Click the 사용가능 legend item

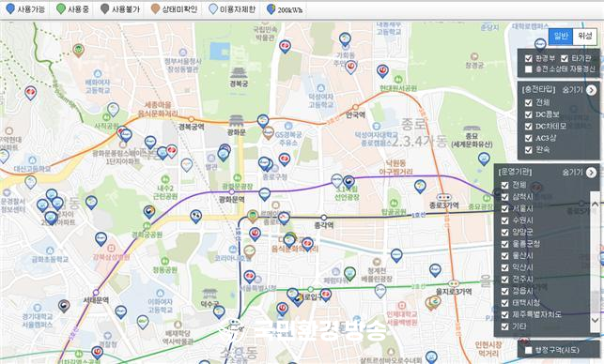pos(25,9)
